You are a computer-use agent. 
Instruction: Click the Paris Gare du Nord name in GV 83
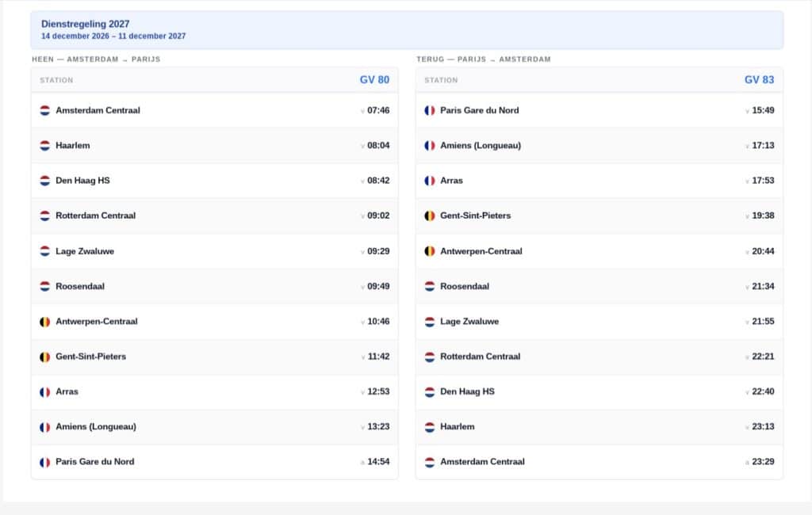pyautogui.click(x=480, y=110)
